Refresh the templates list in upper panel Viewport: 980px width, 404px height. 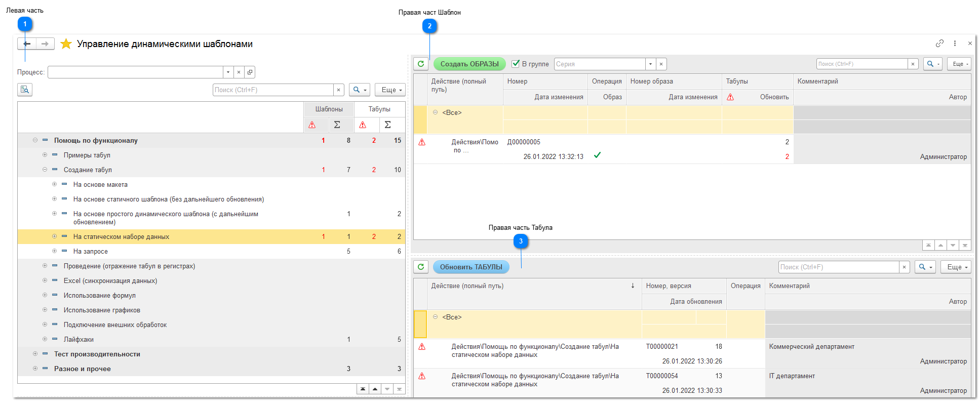pos(421,64)
